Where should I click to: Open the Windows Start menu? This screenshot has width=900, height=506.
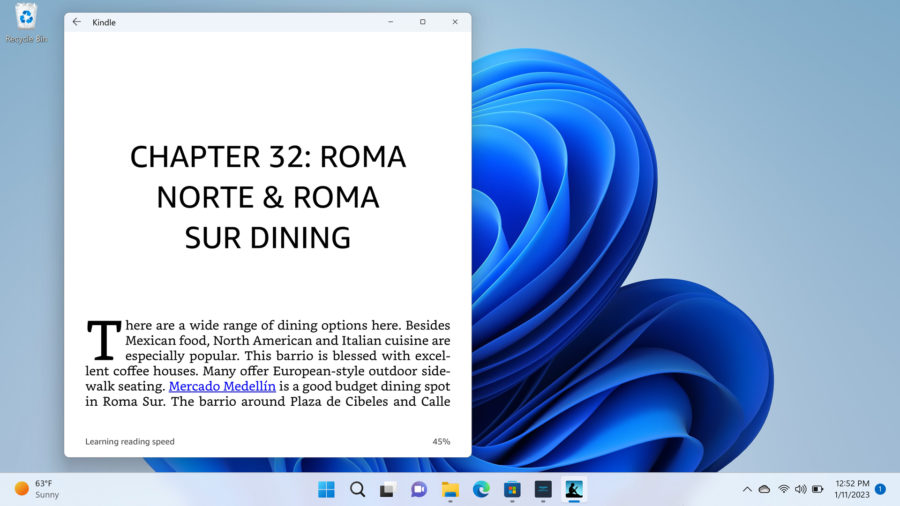pyautogui.click(x=326, y=489)
